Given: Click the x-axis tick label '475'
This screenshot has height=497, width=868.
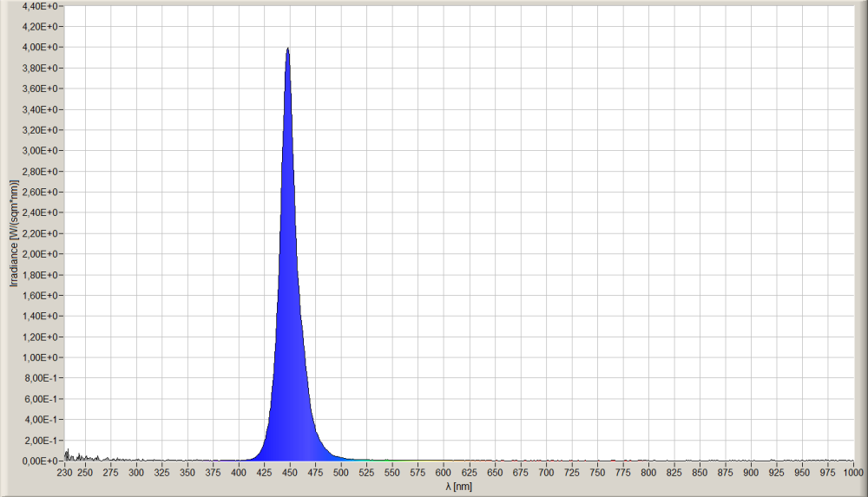Looking at the screenshot, I should pyautogui.click(x=316, y=473).
